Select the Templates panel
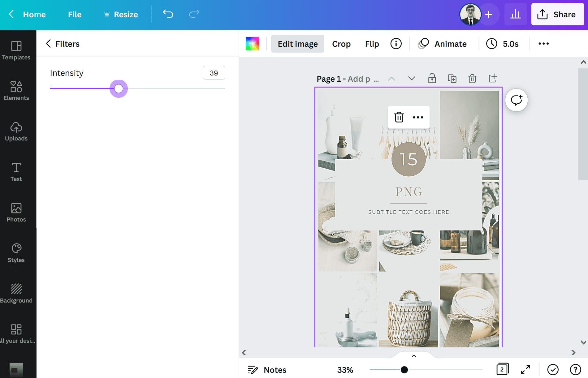Viewport: 588px width, 378px height. (x=16, y=50)
